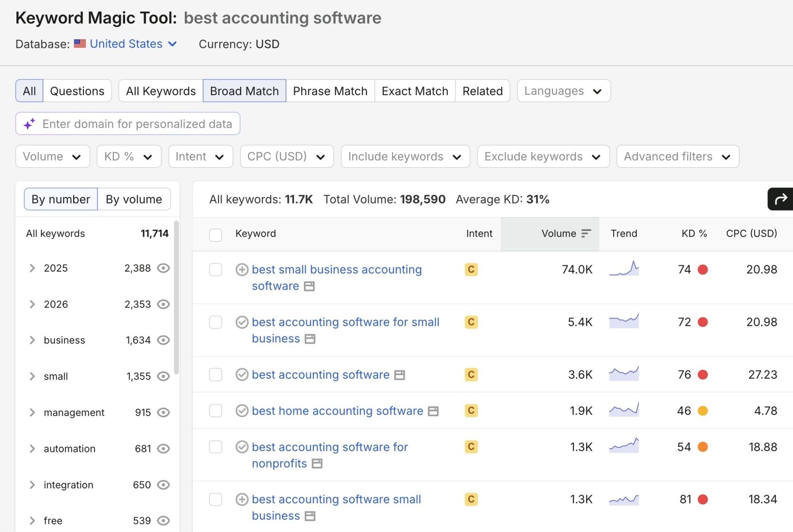Open SERP icon next to best home accounting software
This screenshot has height=532, width=793.
click(433, 411)
